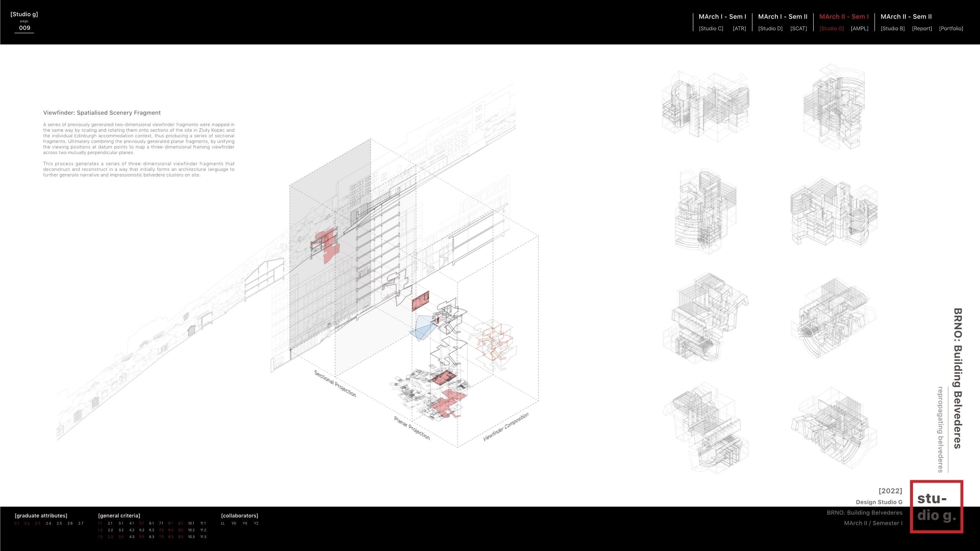This screenshot has width=980, height=551.
Task: Click the studio g. red square logo
Action: 936,507
